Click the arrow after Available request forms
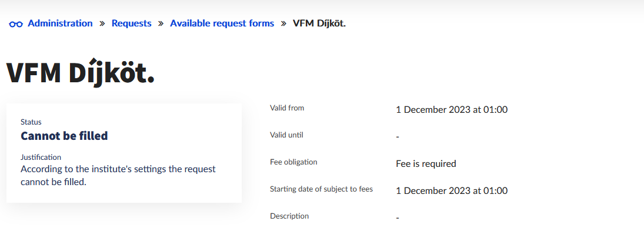644x238 pixels. click(x=283, y=24)
